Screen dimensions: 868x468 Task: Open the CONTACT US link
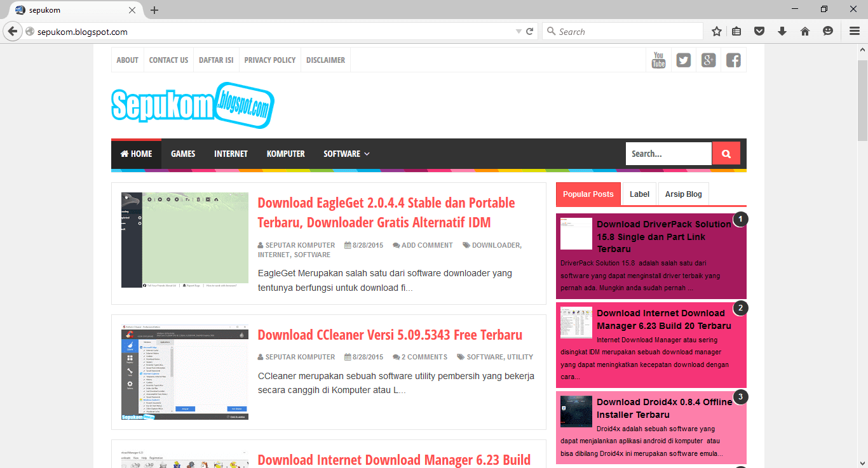point(168,60)
